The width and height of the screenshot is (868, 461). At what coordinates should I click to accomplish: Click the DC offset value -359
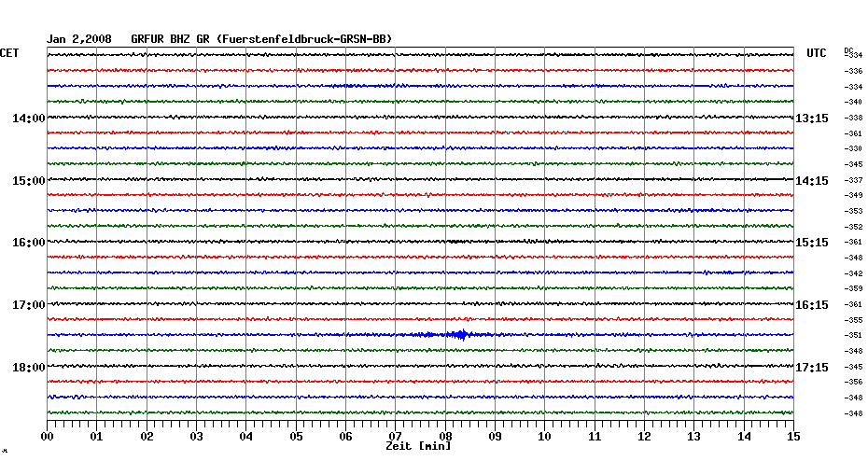[x=853, y=289]
